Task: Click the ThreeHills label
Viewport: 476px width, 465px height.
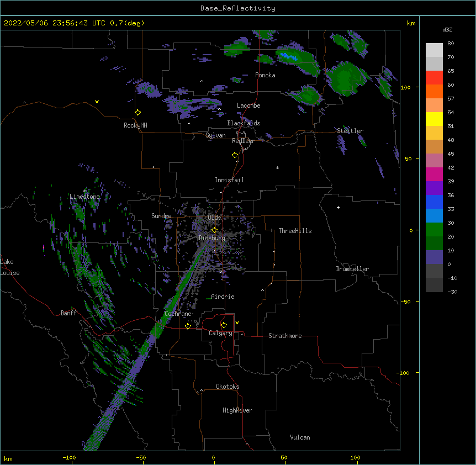Action: click(x=295, y=231)
